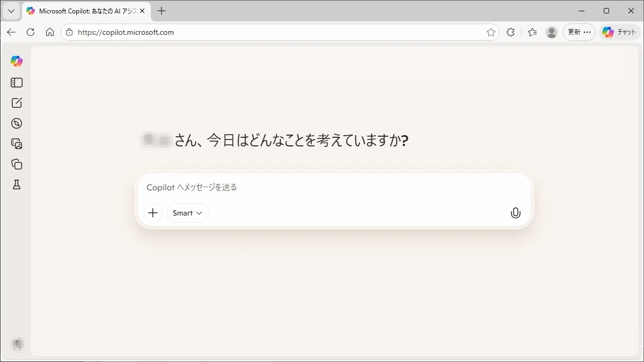Open Copilot Labs flask icon

click(17, 184)
